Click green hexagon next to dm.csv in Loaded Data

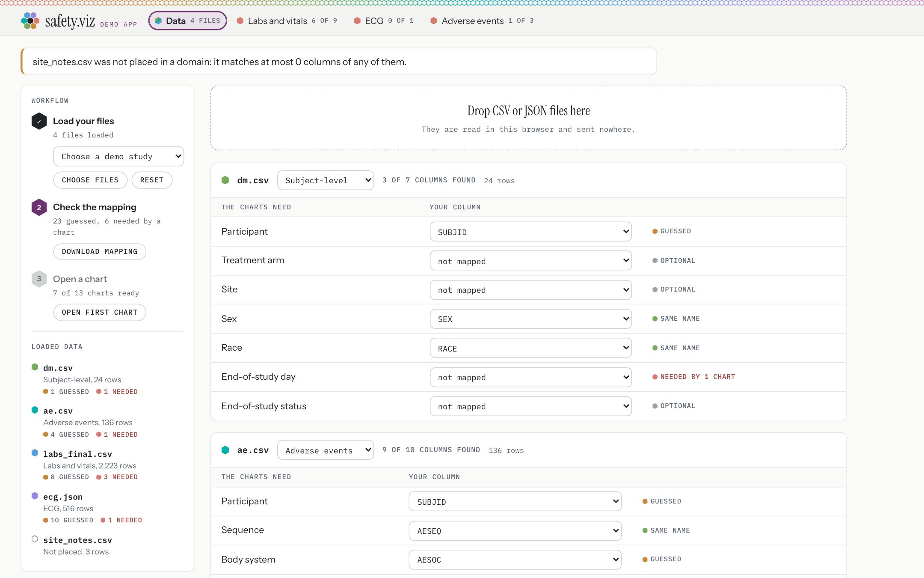[35, 367]
